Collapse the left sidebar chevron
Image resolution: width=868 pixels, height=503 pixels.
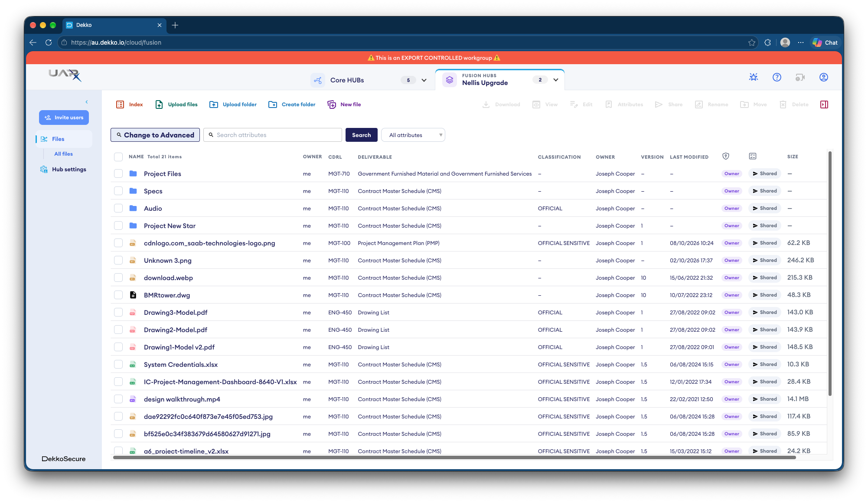click(87, 102)
